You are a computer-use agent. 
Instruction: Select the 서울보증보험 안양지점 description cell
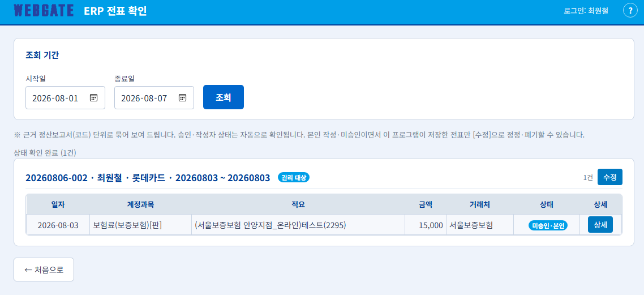[x=298, y=225]
